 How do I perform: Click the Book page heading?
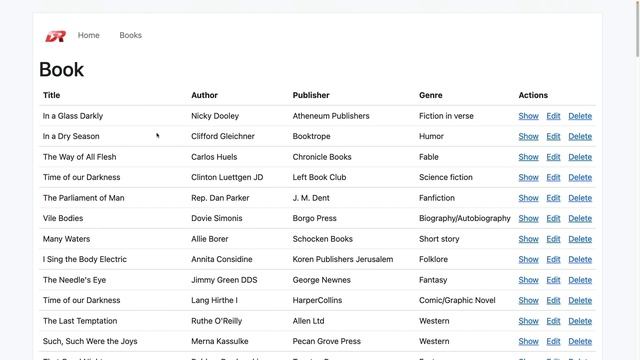click(61, 69)
